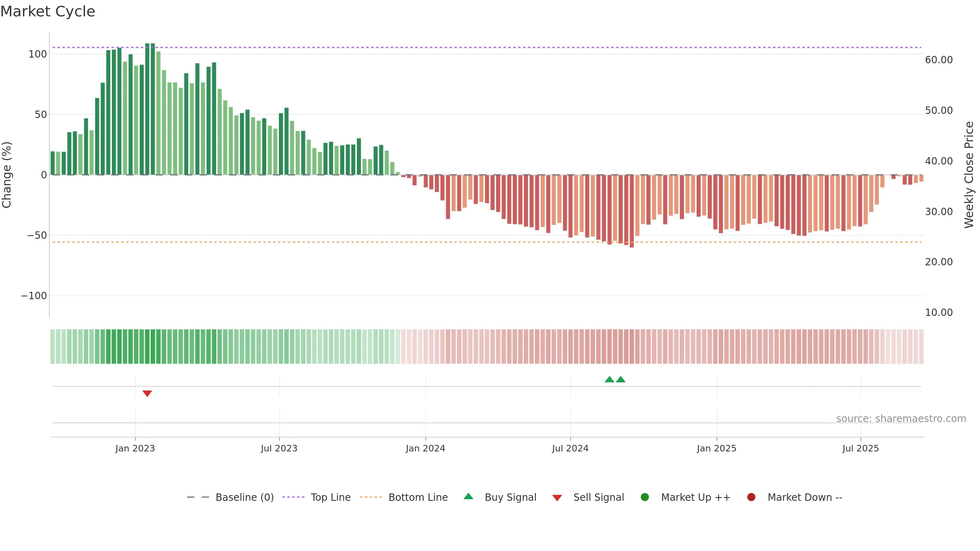Click the tallest dark green bar above top line
The height and width of the screenshot is (551, 980).
147,109
